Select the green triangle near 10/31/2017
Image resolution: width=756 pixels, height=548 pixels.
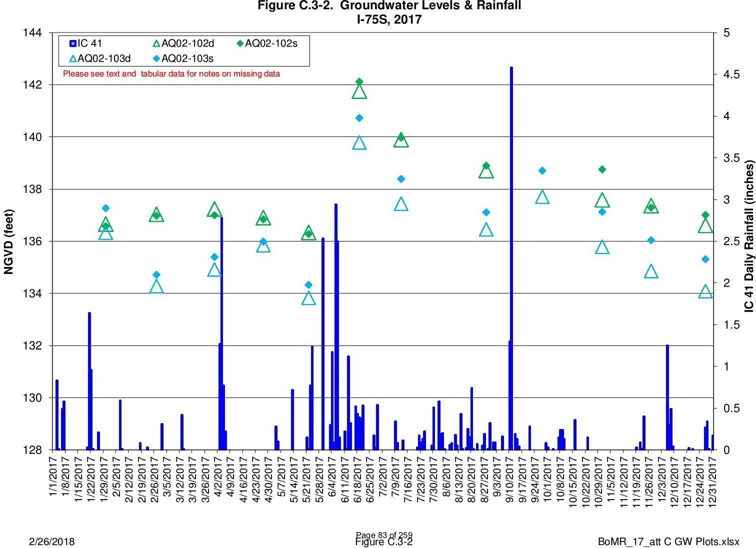click(x=602, y=200)
